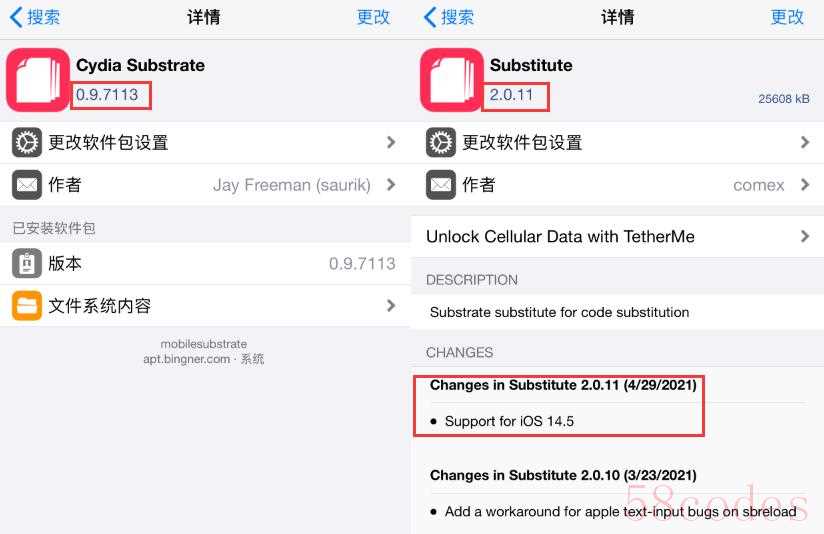
Task: Tap the 2.0.11 version under Substitute
Action: [511, 95]
